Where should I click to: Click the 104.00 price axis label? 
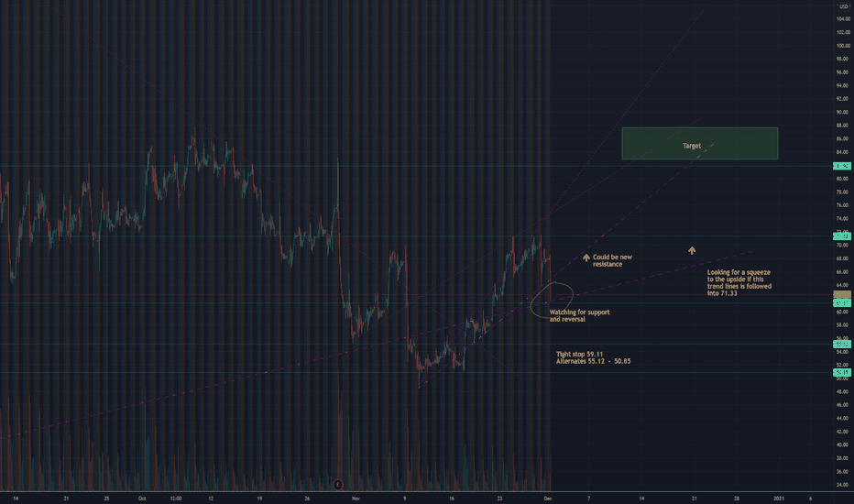click(x=843, y=19)
